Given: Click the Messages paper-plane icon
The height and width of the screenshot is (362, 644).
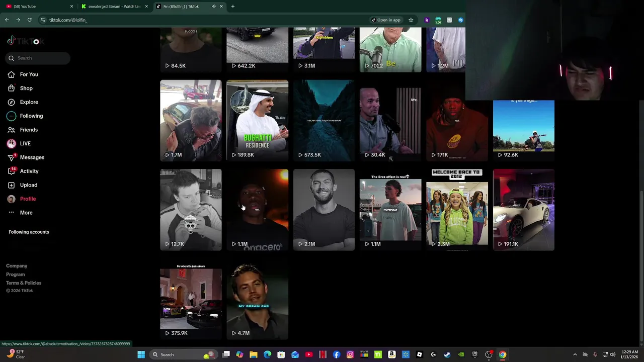Looking at the screenshot, I should (11, 157).
